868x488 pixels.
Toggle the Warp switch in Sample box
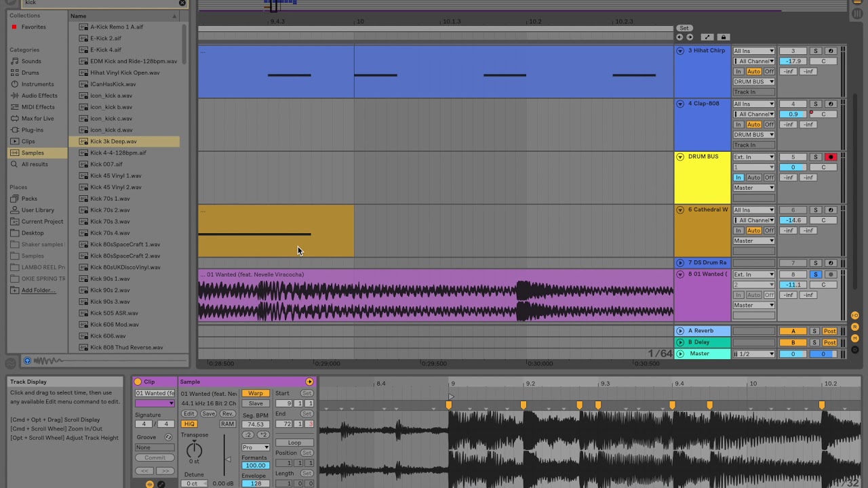(256, 393)
